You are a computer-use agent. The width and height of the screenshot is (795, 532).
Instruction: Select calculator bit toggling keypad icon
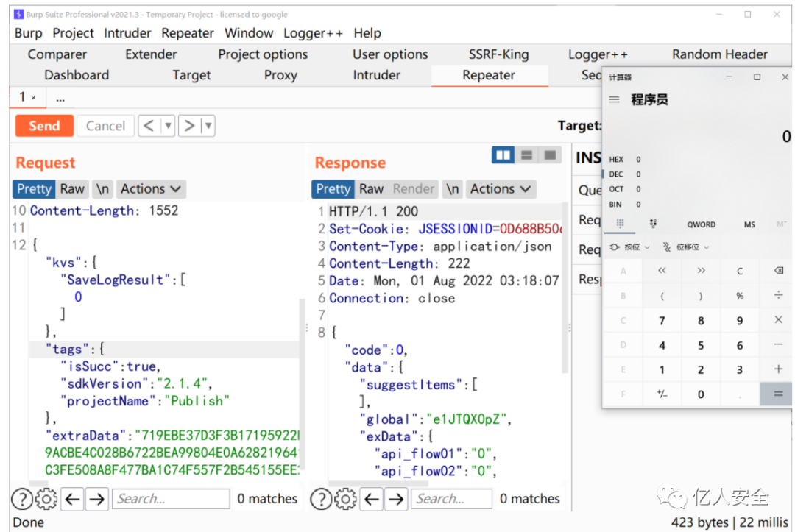pyautogui.click(x=653, y=224)
